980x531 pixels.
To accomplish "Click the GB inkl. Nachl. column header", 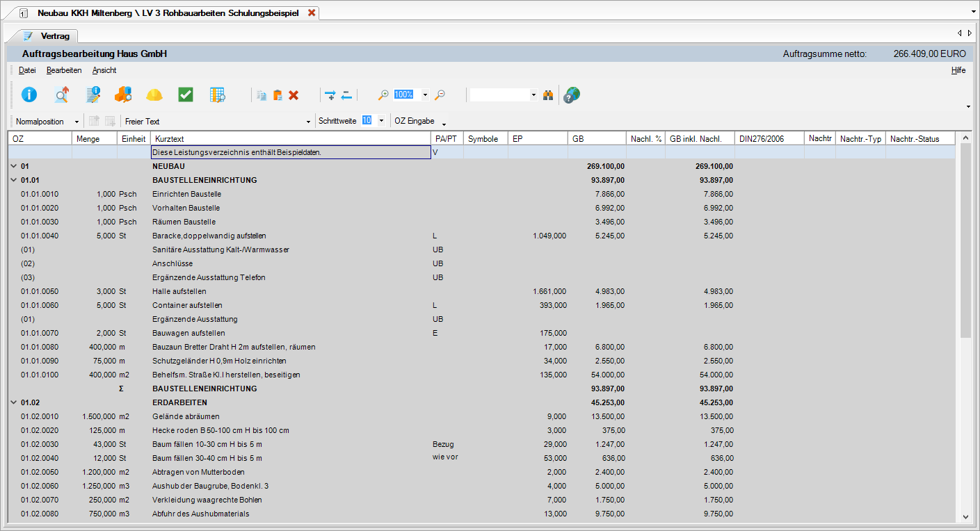I will click(700, 138).
